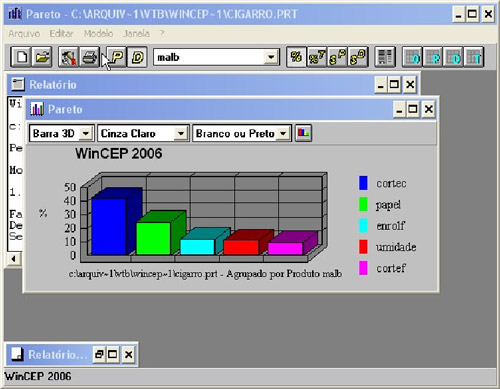
Task: Open the Branco ou Preto dropdown
Action: click(x=283, y=133)
